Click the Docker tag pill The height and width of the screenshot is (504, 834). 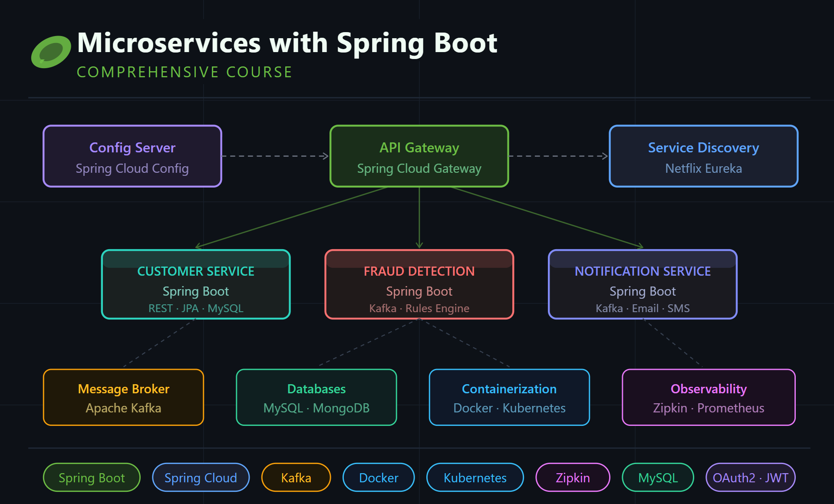click(x=379, y=478)
